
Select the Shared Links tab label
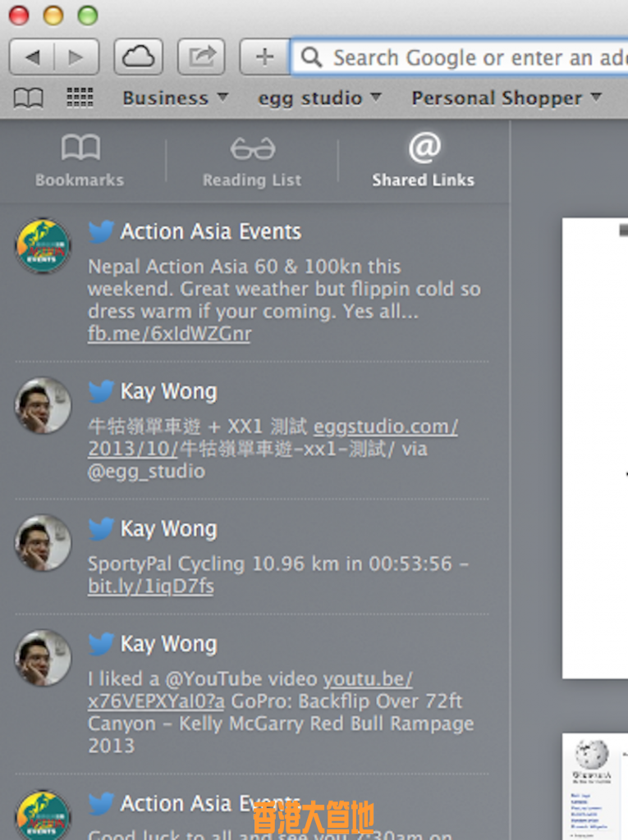pyautogui.click(x=423, y=180)
